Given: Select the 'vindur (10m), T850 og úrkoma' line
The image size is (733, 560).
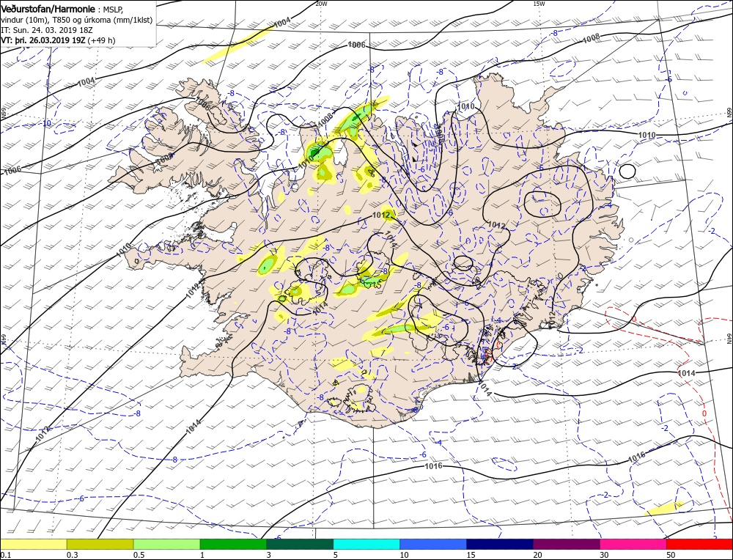Looking at the screenshot, I should [x=76, y=20].
